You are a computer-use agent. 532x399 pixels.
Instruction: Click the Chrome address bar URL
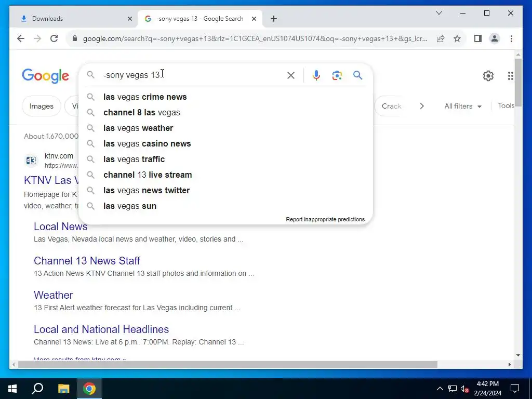(255, 38)
